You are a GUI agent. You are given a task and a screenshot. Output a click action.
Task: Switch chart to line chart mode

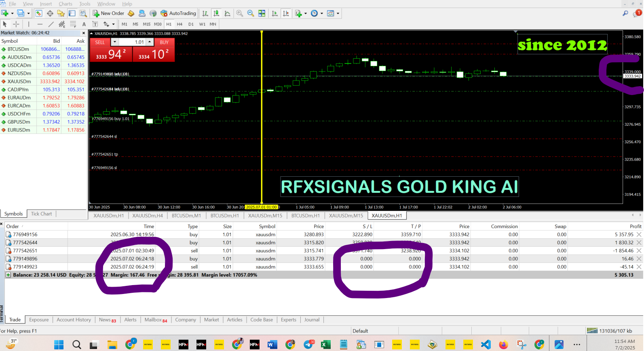pyautogui.click(x=227, y=13)
